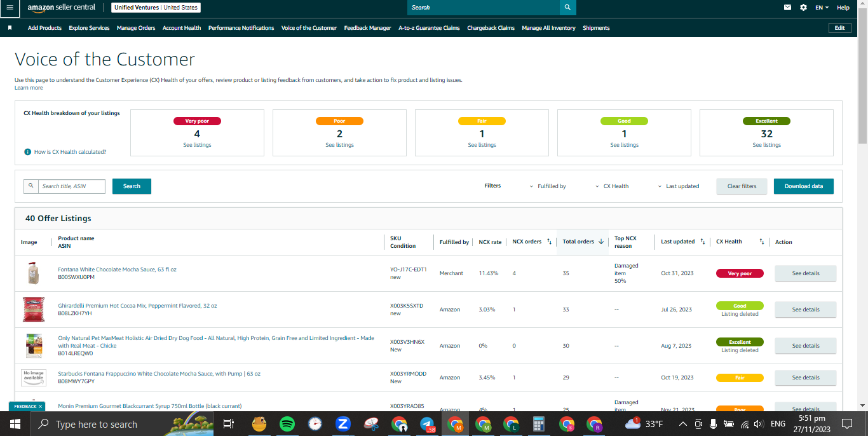This screenshot has height=436, width=868.
Task: Open the mail messages icon
Action: point(788,8)
